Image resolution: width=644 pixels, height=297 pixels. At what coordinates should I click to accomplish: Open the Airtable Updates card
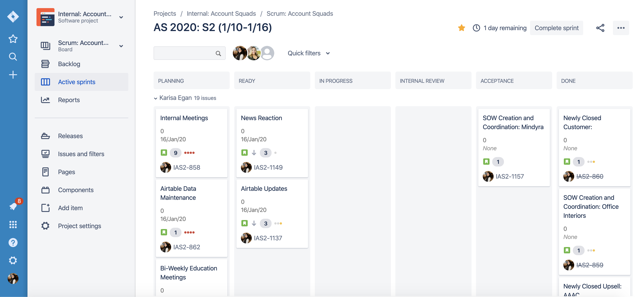[272, 214]
